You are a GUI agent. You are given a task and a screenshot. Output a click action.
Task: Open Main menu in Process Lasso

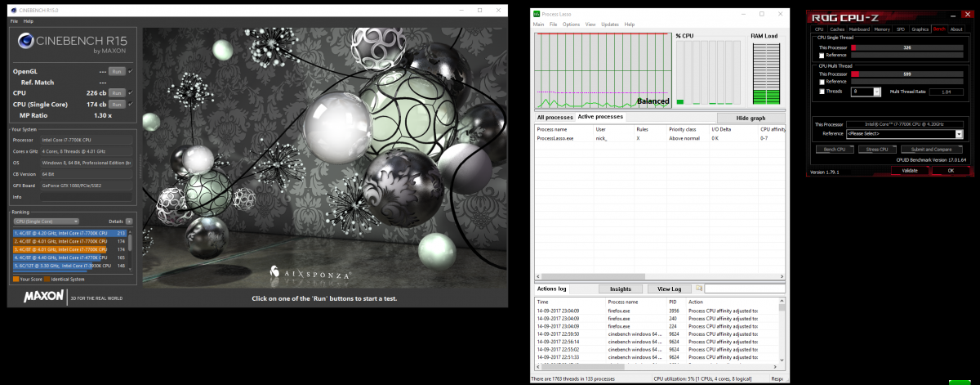(538, 25)
